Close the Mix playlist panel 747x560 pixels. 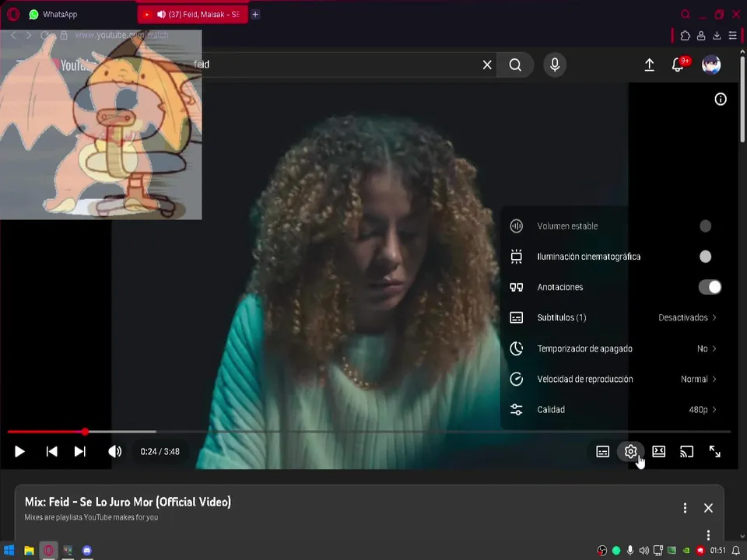[x=708, y=508]
